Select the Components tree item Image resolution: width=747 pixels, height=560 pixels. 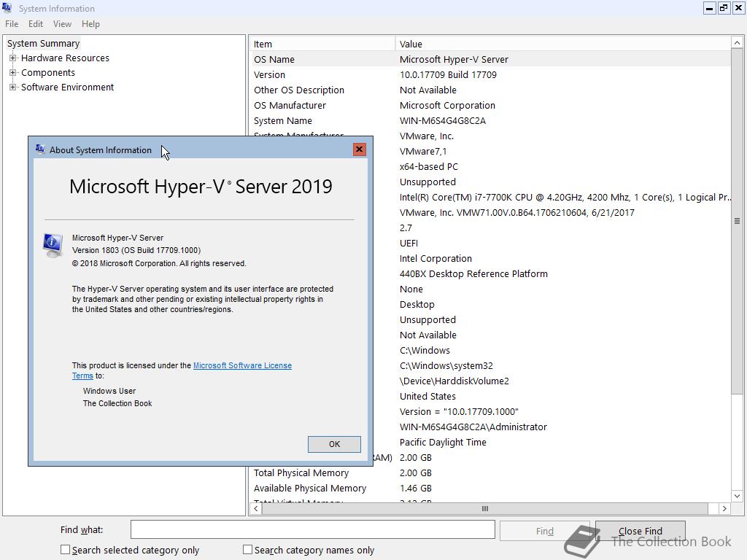point(48,73)
